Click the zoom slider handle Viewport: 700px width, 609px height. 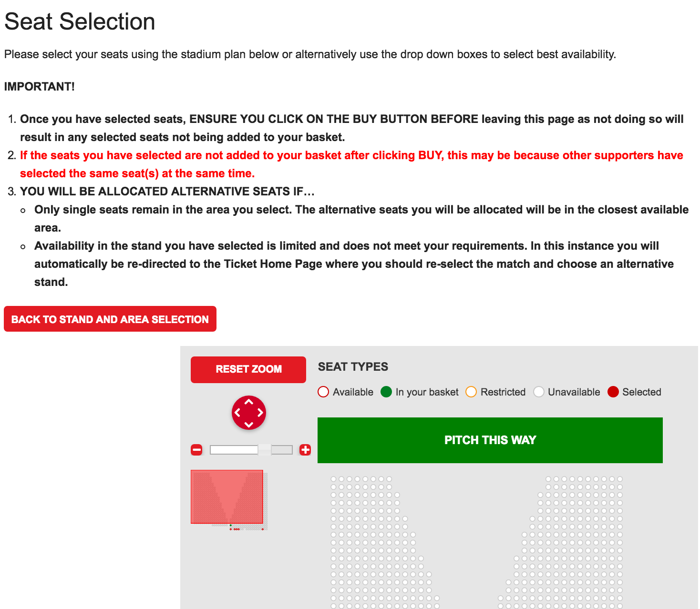(265, 450)
